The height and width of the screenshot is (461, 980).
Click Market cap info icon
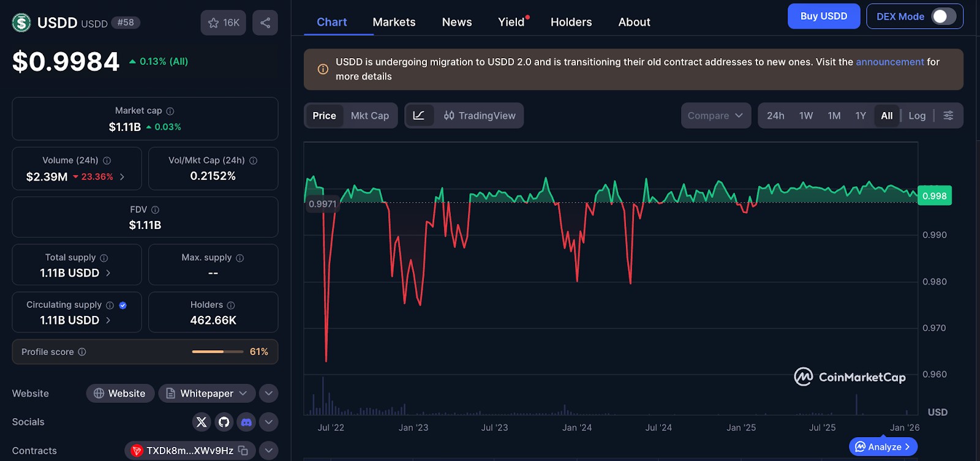(170, 111)
